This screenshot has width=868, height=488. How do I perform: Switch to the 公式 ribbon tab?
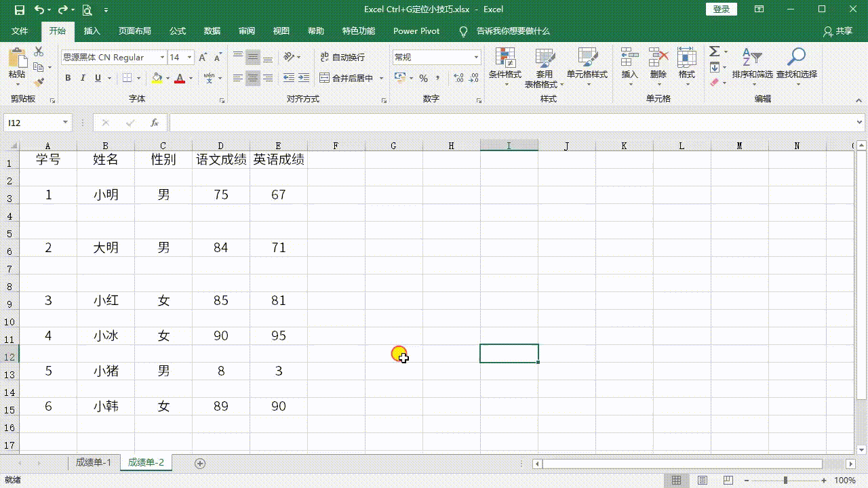click(x=178, y=31)
